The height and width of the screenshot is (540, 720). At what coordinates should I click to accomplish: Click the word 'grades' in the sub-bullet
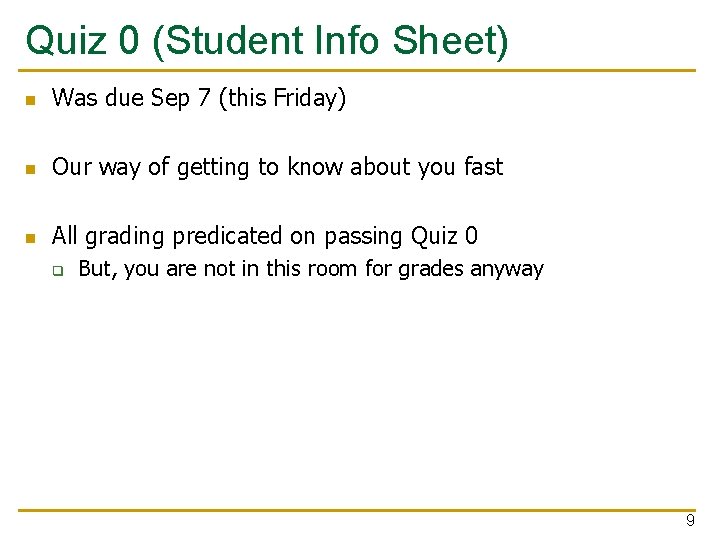point(431,270)
